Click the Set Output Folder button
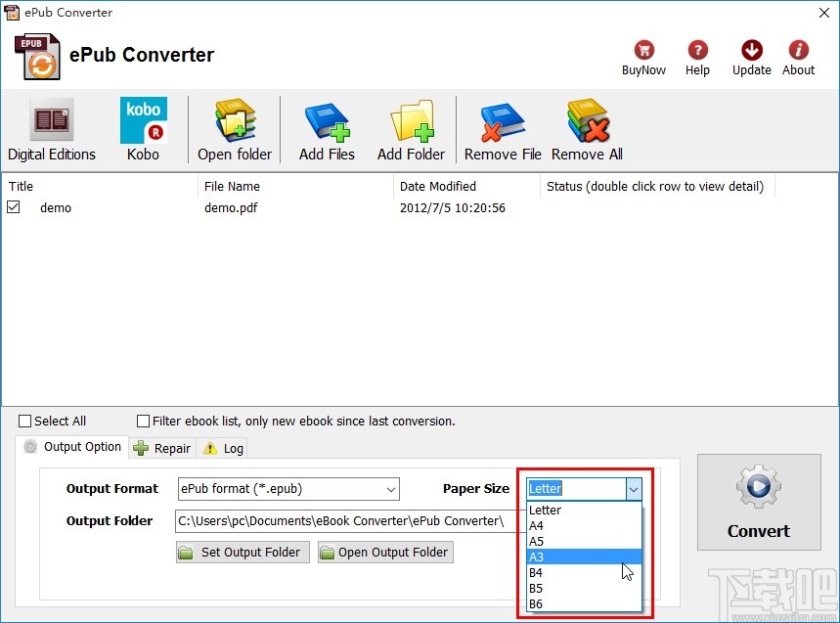 point(243,553)
